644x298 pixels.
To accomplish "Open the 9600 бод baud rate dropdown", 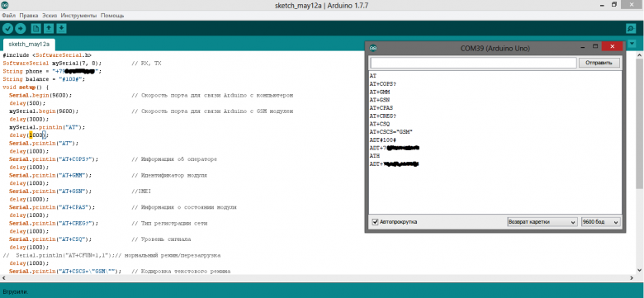I will 600,222.
